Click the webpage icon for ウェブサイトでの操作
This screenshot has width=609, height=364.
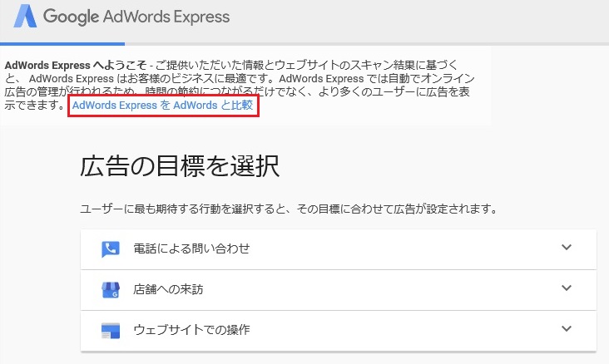coord(111,330)
